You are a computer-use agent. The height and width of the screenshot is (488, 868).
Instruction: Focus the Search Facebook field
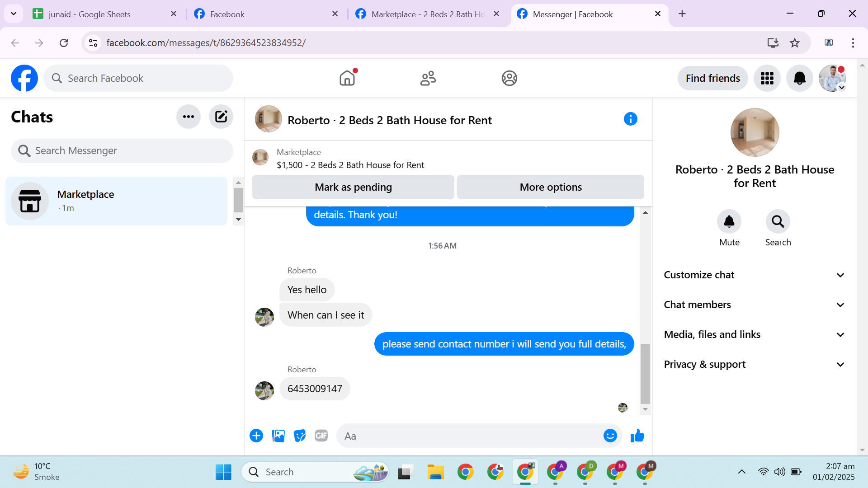click(138, 78)
